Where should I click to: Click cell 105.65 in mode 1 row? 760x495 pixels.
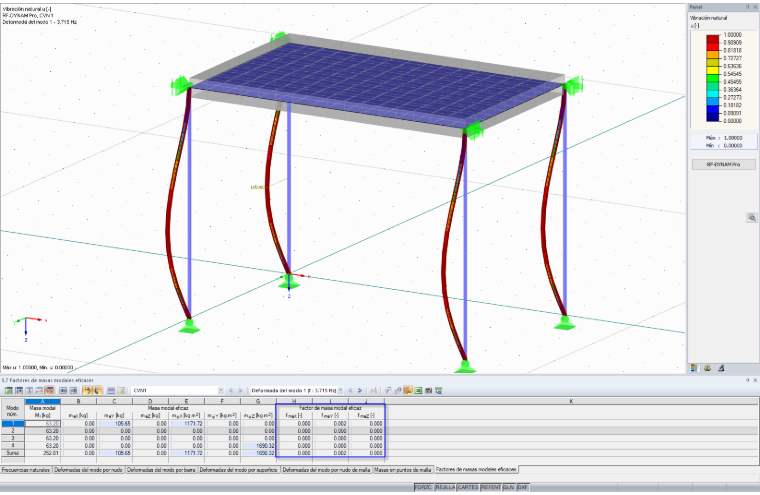click(x=115, y=424)
